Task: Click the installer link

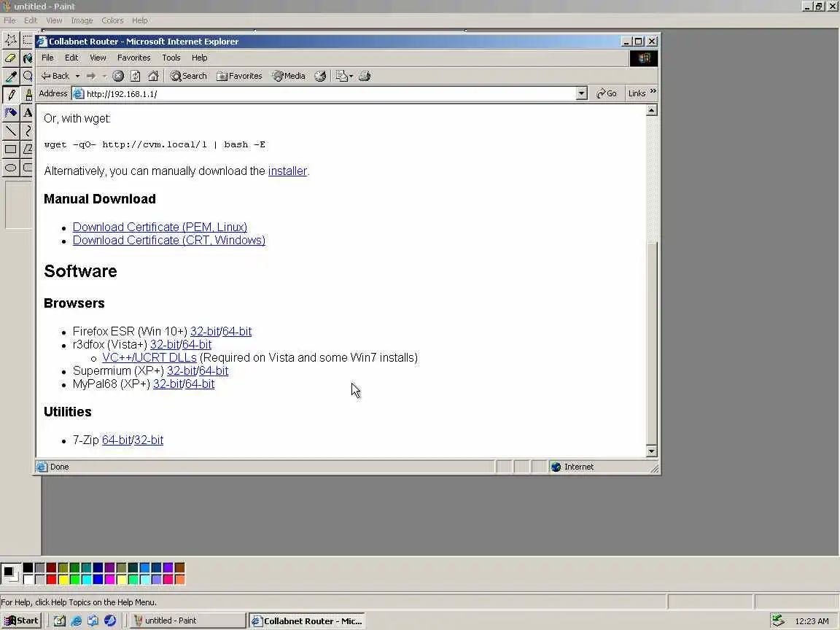Action: pos(287,171)
